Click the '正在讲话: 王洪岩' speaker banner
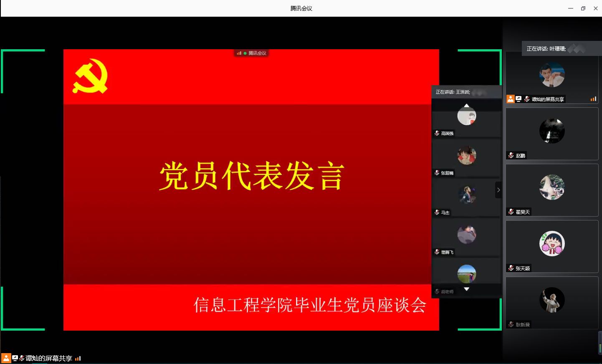 466,92
